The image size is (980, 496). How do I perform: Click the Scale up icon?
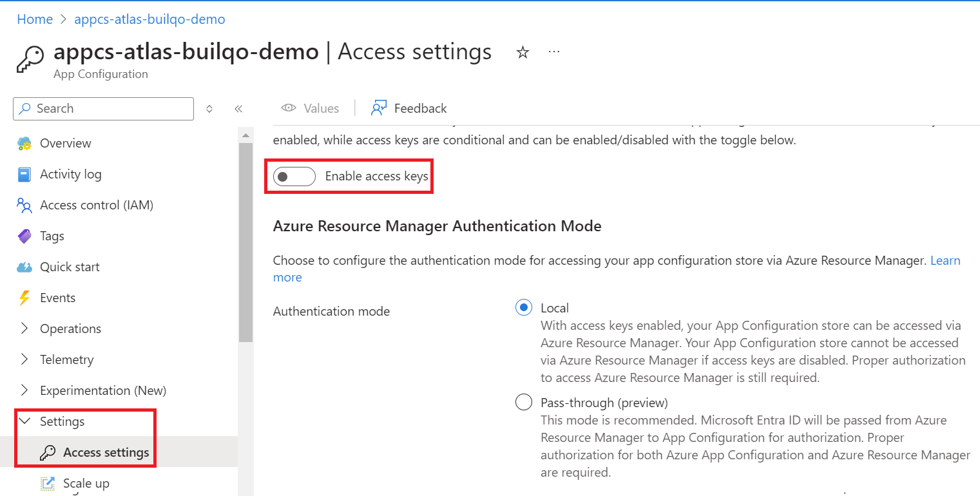click(x=48, y=483)
